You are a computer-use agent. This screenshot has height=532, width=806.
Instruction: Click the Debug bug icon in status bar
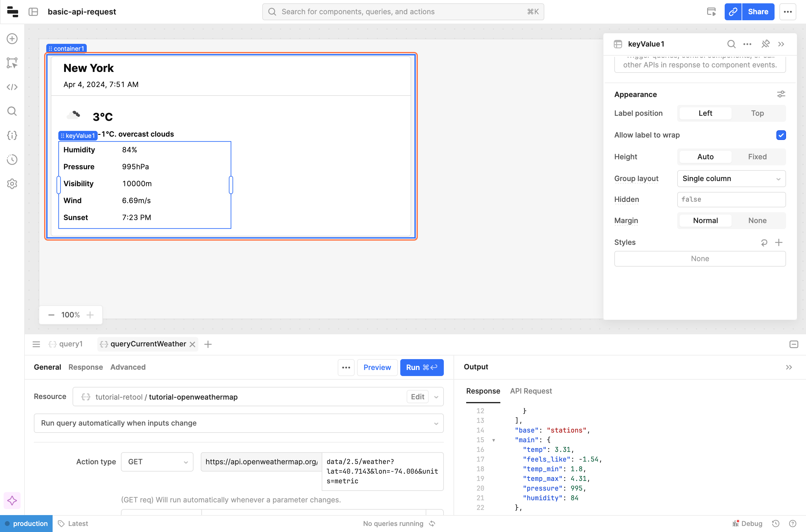(736, 524)
